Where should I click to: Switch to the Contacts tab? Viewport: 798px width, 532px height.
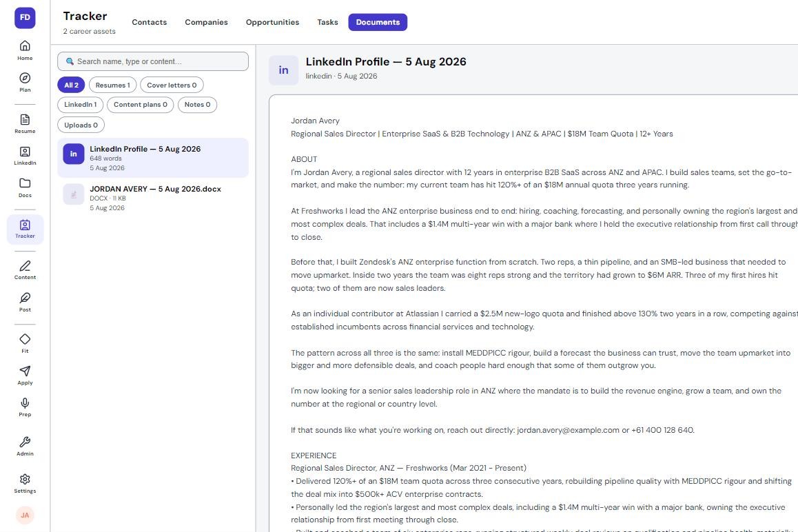tap(149, 23)
